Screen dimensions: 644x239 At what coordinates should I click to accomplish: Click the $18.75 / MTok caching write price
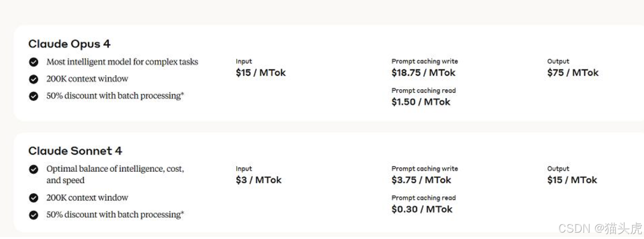click(x=423, y=73)
